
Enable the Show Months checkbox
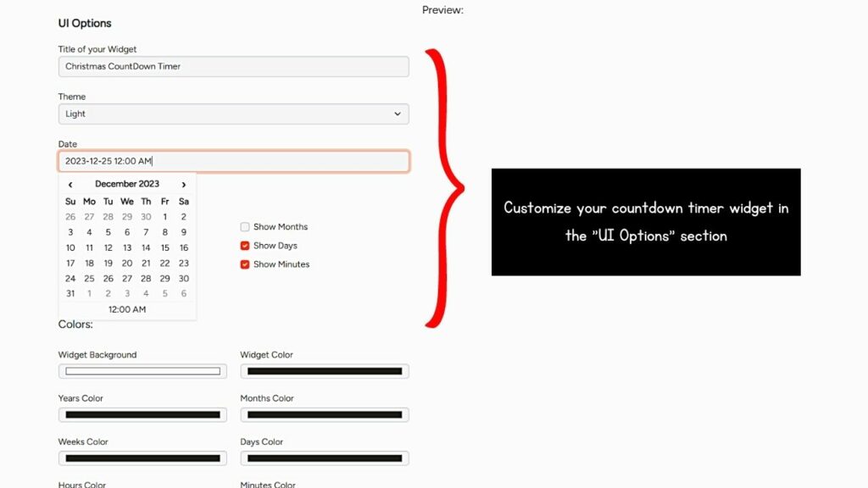[245, 226]
